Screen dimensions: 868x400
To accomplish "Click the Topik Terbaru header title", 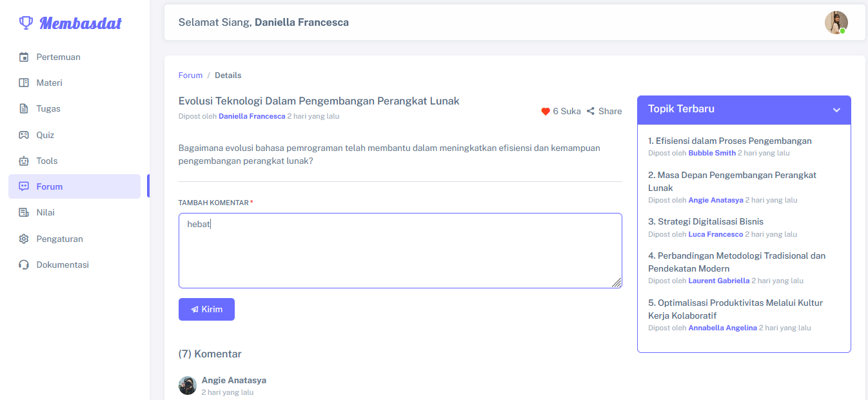I will pyautogui.click(x=681, y=108).
